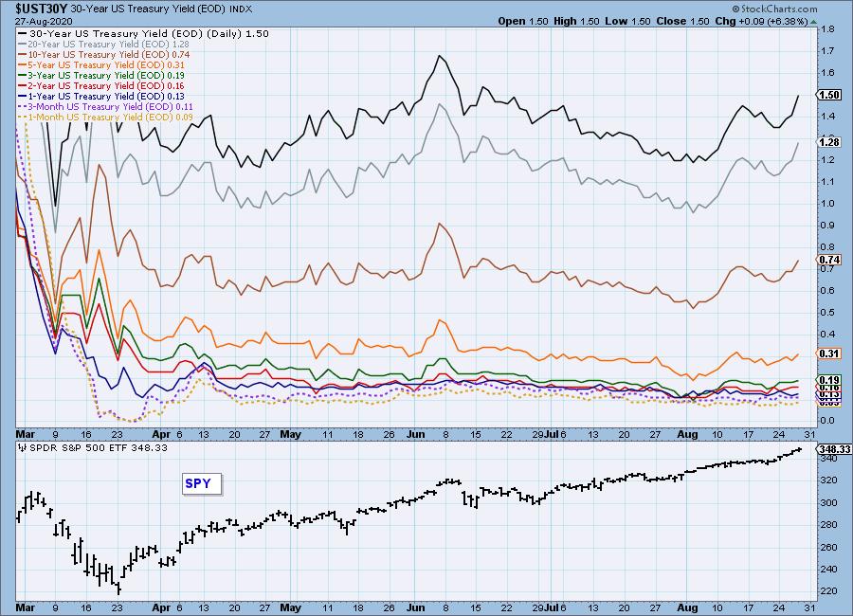853x616 pixels.
Task: Click the 320 label on the SPY price axis
Action: click(828, 480)
